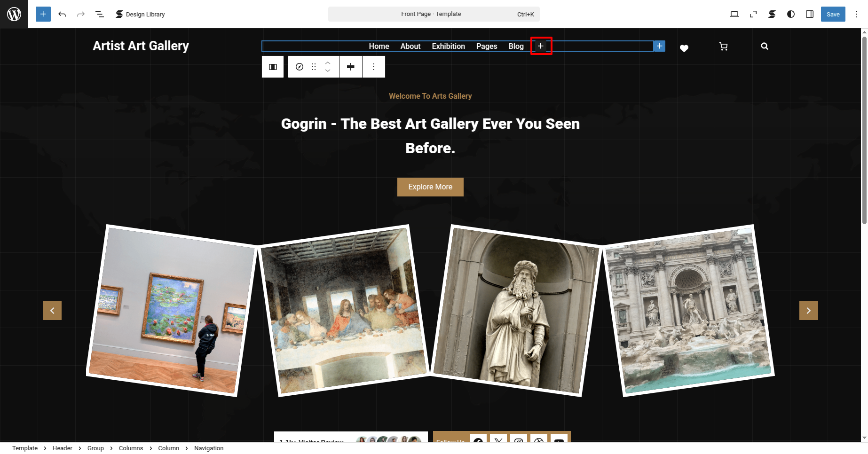Click the Navigation block type icon
This screenshot has height=454, width=868.
click(300, 67)
